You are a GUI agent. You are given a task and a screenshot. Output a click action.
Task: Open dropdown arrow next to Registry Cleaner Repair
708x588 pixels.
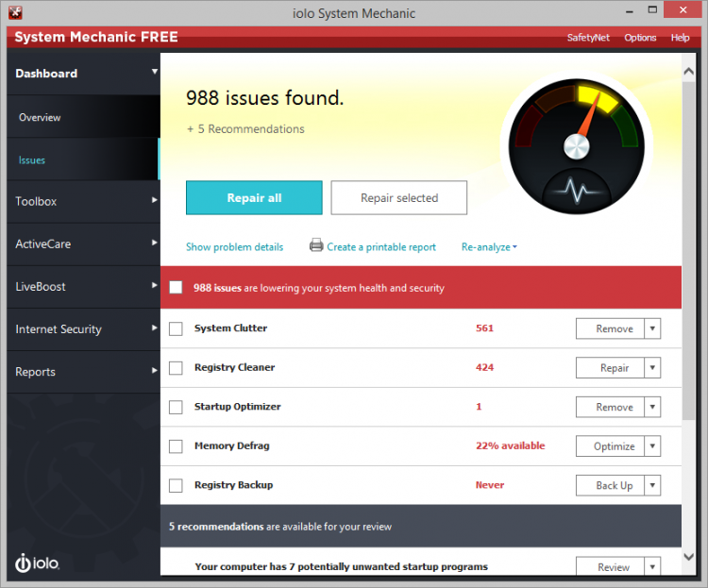point(652,367)
